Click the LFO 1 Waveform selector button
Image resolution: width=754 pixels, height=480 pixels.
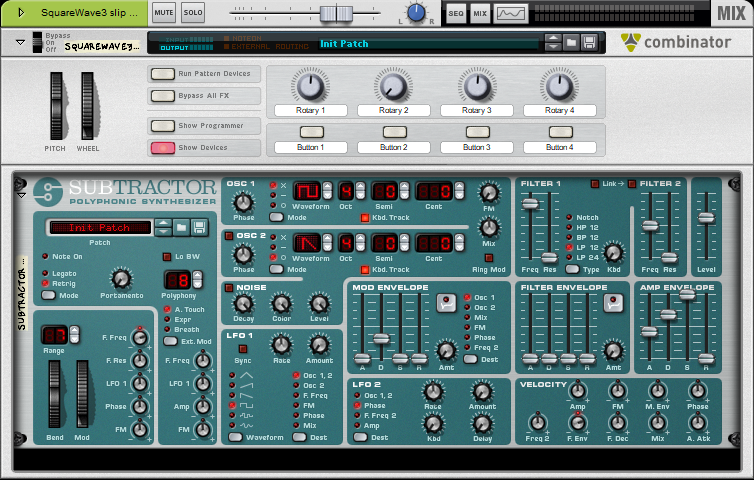point(235,437)
